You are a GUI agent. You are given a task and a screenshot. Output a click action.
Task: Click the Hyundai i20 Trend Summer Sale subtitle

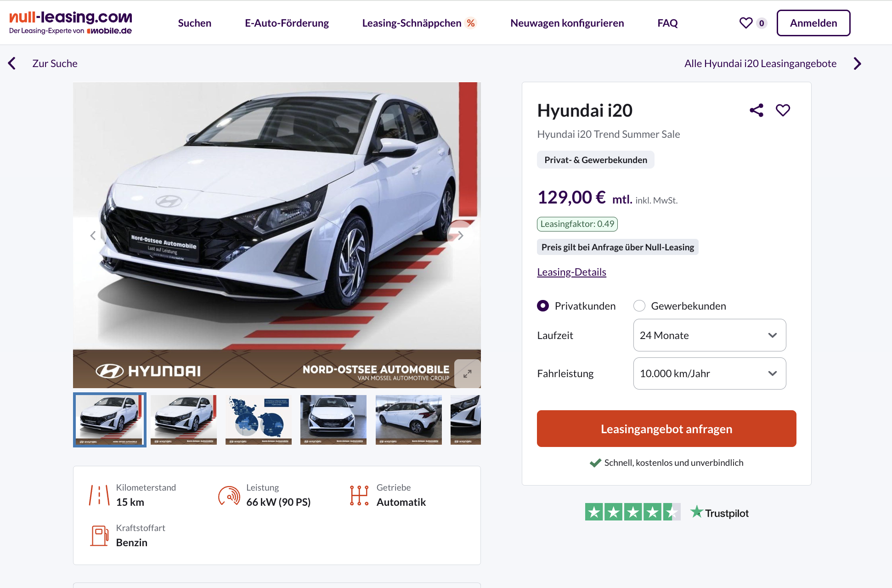pyautogui.click(x=609, y=134)
